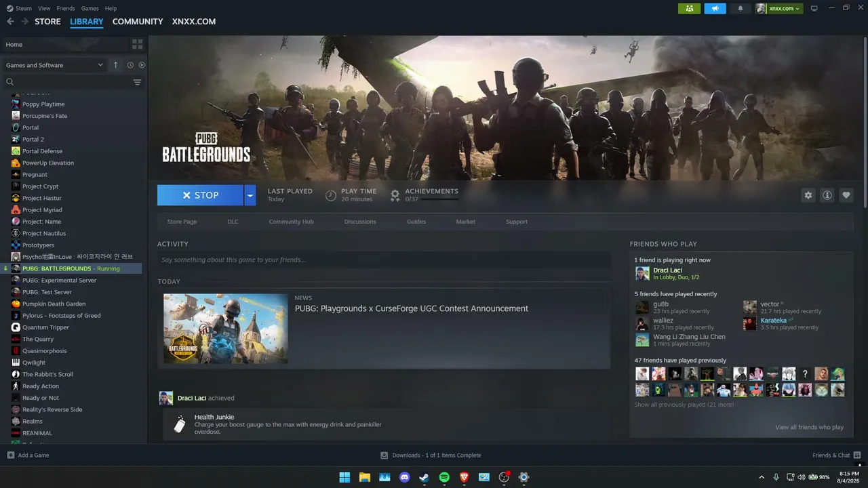
Task: Open the notifications bell
Action: pos(741,8)
